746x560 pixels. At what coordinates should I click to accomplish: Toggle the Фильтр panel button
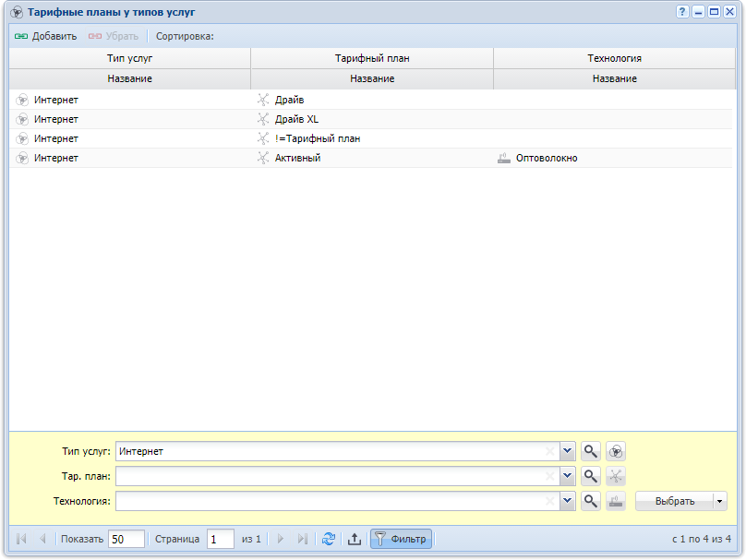(x=401, y=539)
